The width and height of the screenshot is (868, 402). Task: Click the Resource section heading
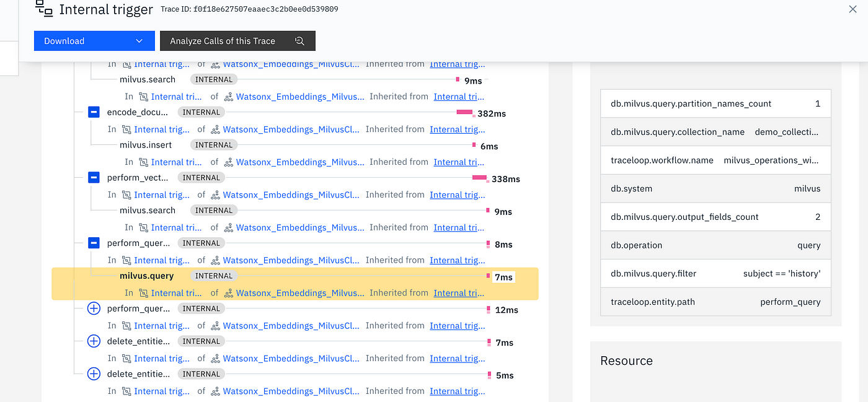coord(626,360)
